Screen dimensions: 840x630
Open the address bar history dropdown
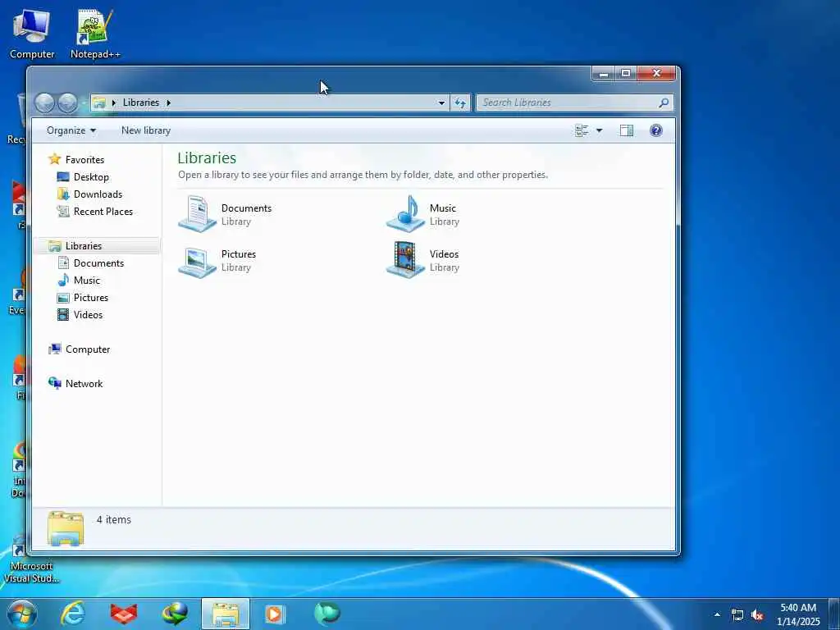coord(441,103)
